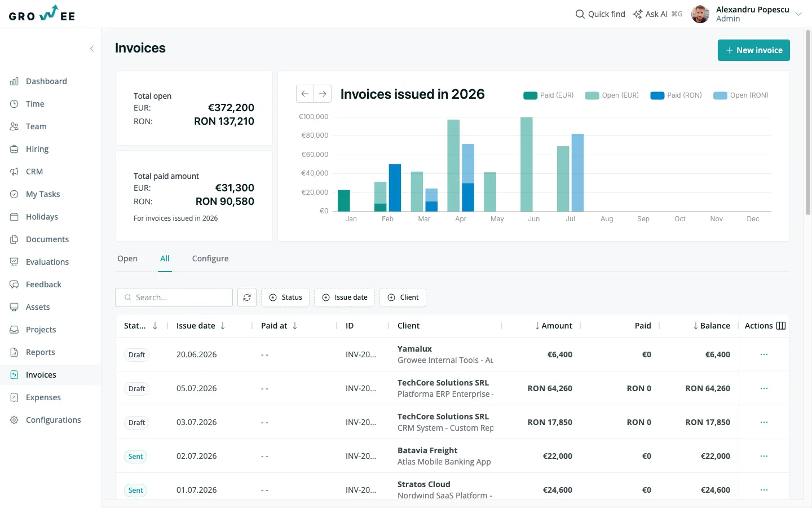Viewport: 812px width, 508px height.
Task: Open Stratos Cloud client link
Action: [423, 484]
